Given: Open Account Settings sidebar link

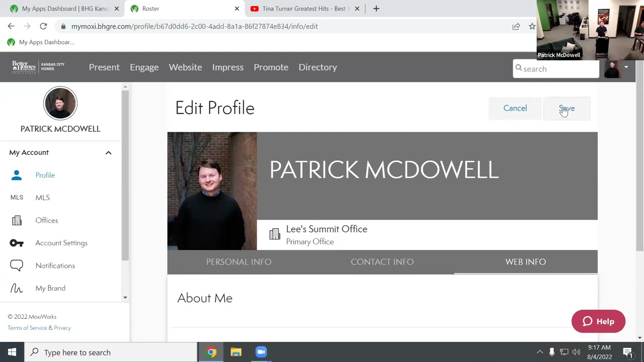Looking at the screenshot, I should [x=61, y=243].
